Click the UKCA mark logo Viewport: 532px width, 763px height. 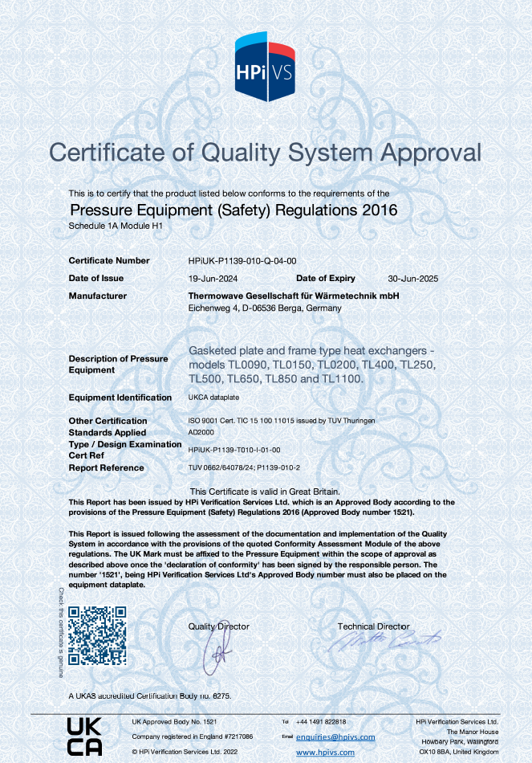click(84, 736)
